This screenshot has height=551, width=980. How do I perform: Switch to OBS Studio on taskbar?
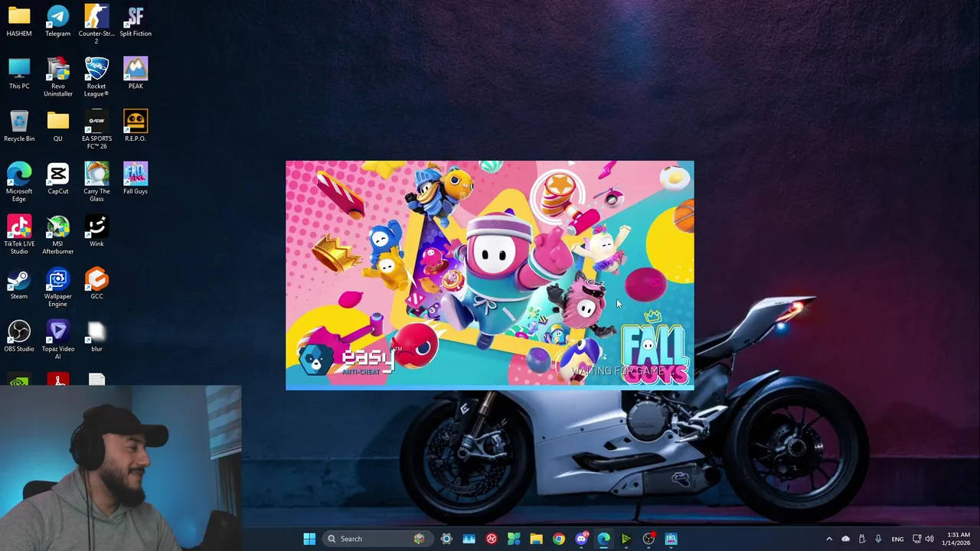(x=648, y=539)
